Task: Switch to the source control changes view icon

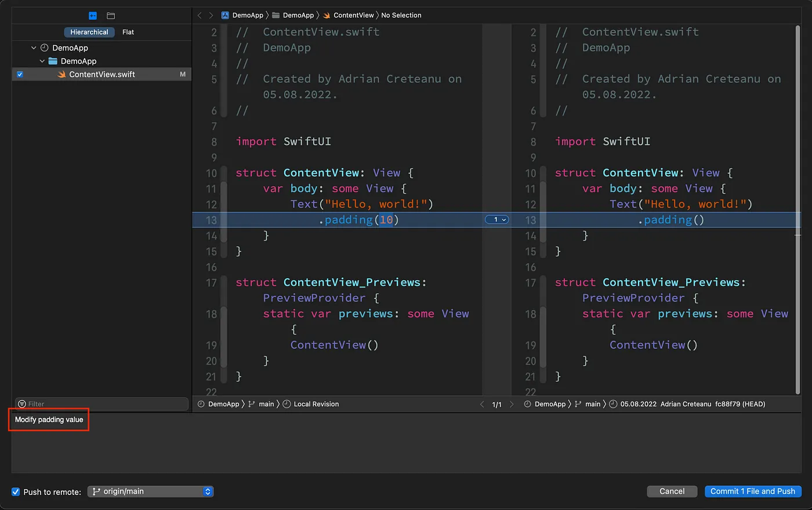Action: click(x=93, y=16)
